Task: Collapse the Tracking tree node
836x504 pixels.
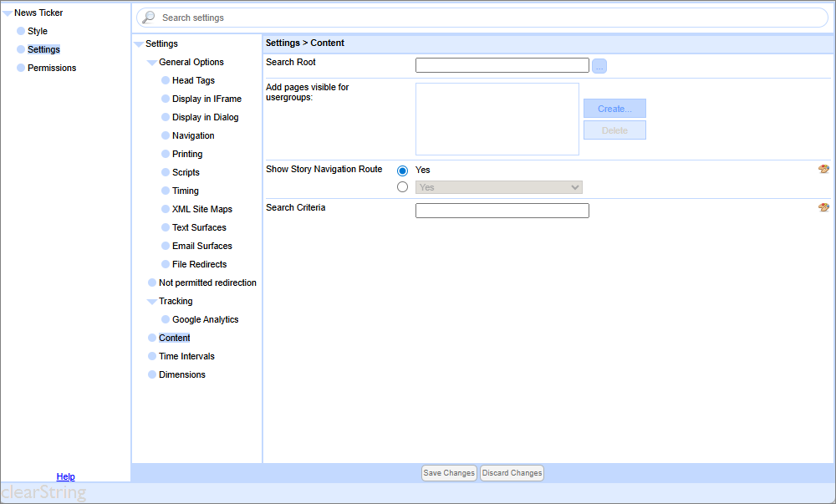Action: tap(151, 302)
